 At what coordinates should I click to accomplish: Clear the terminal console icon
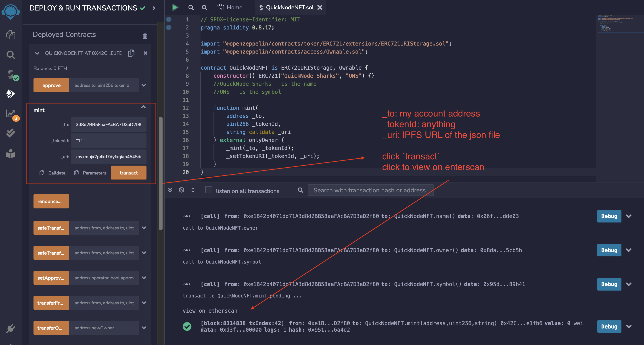pos(182,190)
